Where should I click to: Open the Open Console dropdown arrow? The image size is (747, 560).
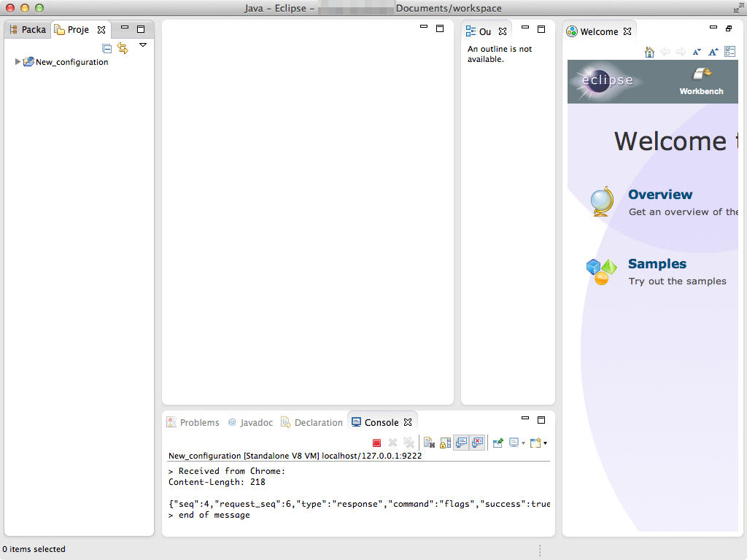pyautogui.click(x=546, y=443)
